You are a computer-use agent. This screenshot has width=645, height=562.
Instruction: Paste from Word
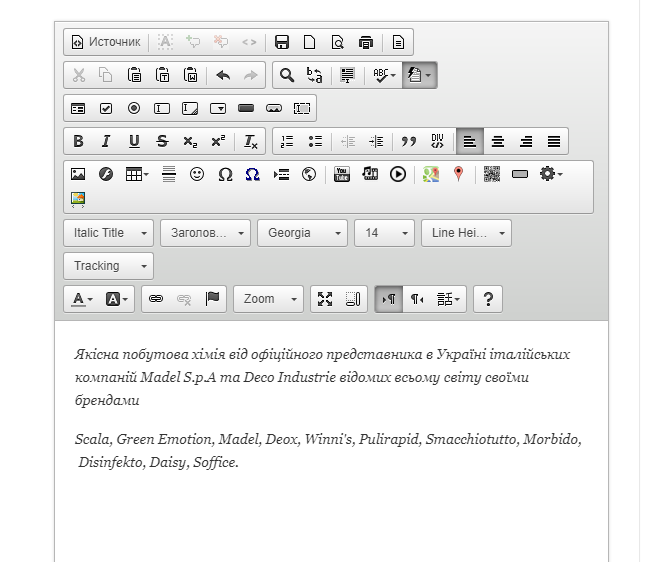(x=190, y=75)
